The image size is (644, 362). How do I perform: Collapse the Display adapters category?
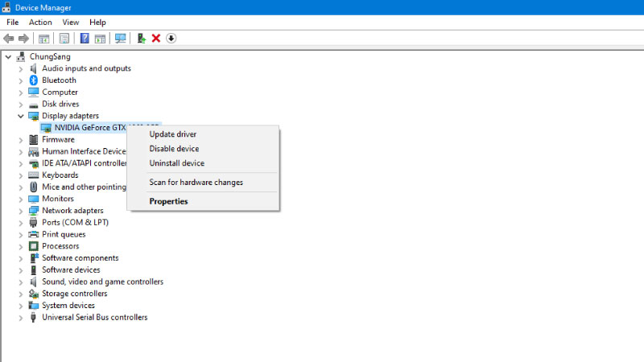point(21,116)
